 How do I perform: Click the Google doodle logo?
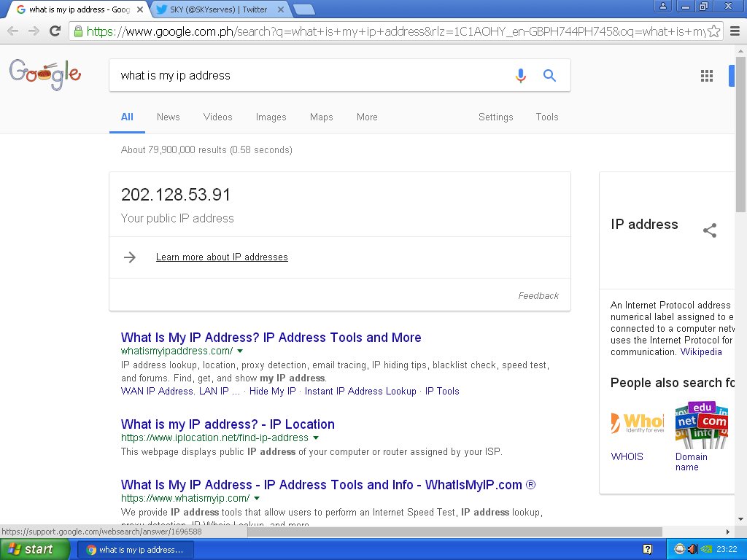pyautogui.click(x=45, y=75)
